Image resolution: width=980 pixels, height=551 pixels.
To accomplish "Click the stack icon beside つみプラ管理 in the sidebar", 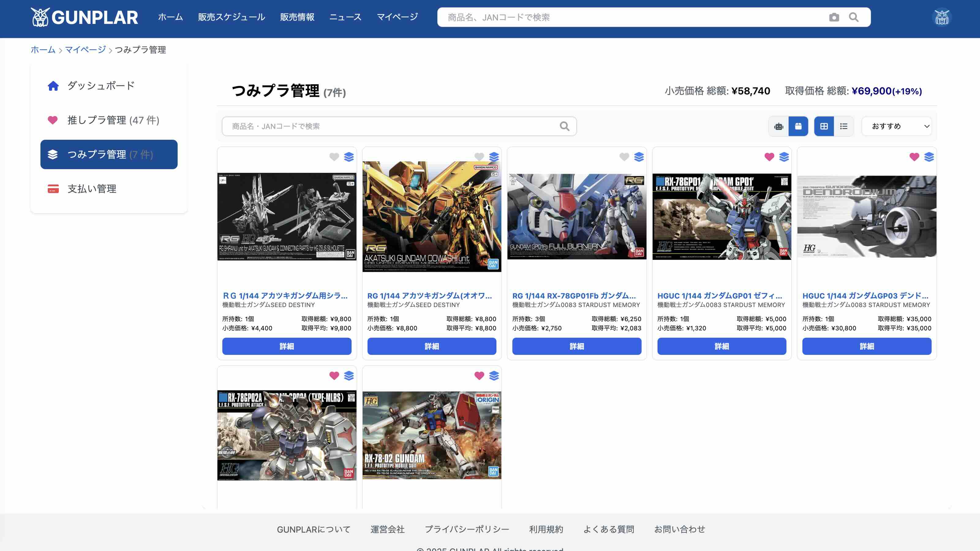I will tap(53, 154).
